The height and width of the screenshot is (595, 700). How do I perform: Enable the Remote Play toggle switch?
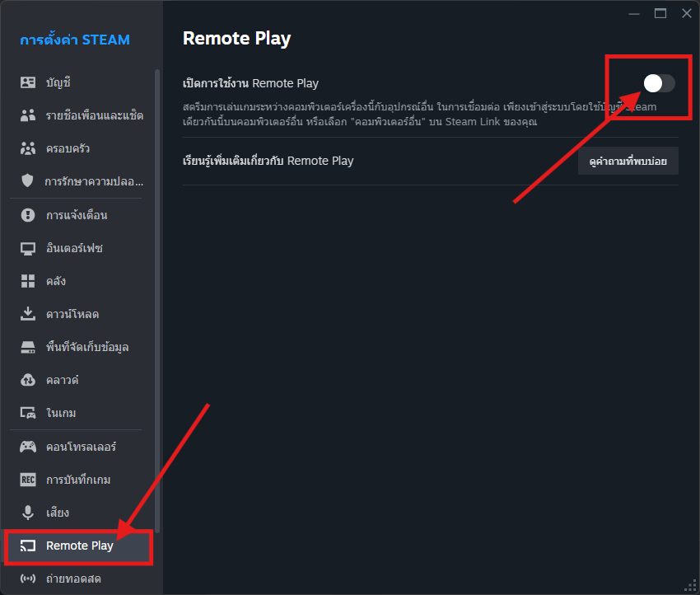pos(659,83)
